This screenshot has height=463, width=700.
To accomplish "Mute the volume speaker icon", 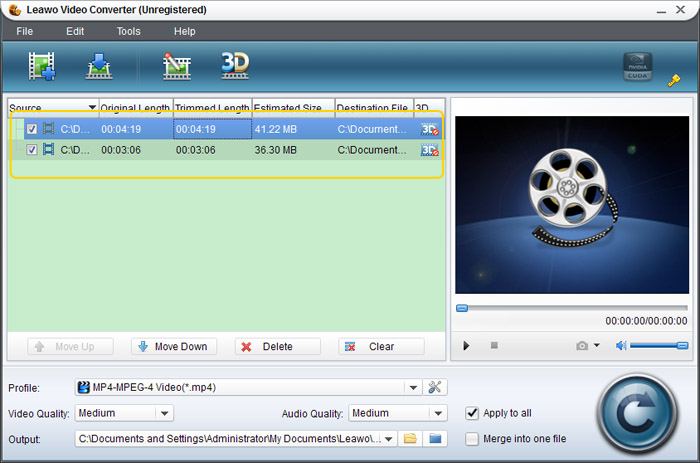I will click(621, 346).
